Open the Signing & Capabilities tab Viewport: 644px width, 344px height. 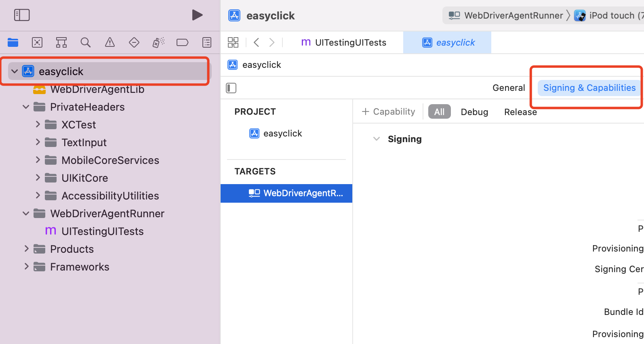589,88
